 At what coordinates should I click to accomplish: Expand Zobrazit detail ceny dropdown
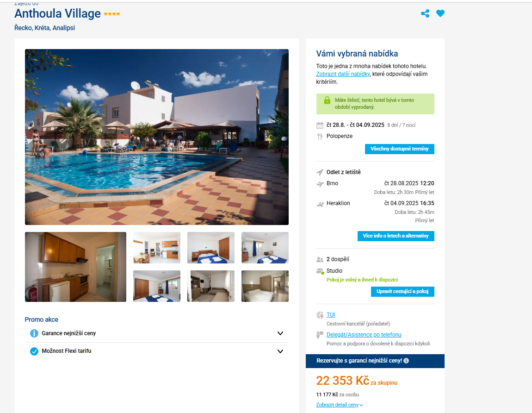pos(340,405)
